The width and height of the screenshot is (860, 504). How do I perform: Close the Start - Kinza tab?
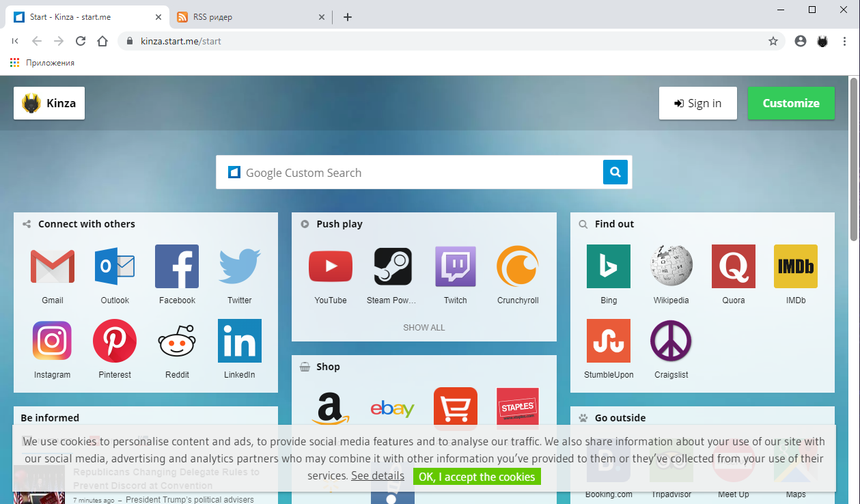click(x=158, y=17)
